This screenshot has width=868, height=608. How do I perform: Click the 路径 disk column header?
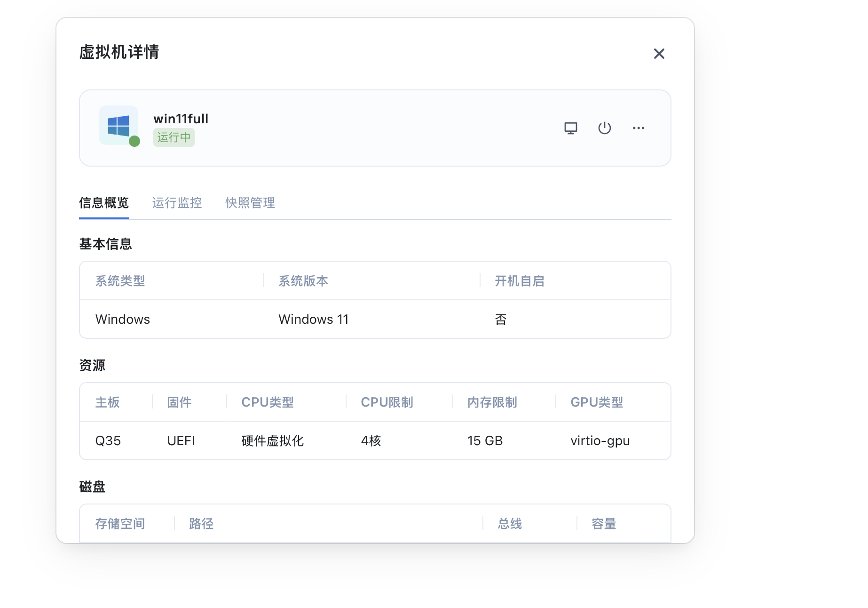coord(201,524)
